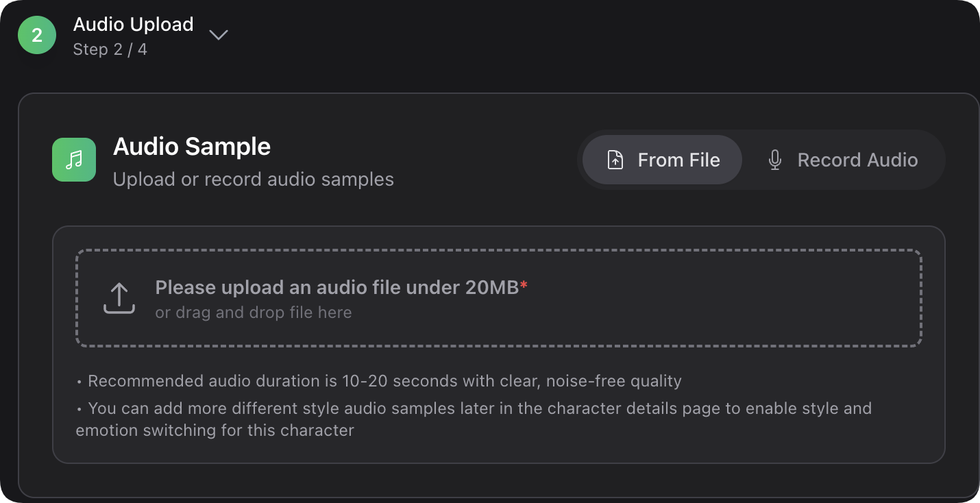Click the recommended audio duration tip
This screenshot has width=980, height=503.
384,381
